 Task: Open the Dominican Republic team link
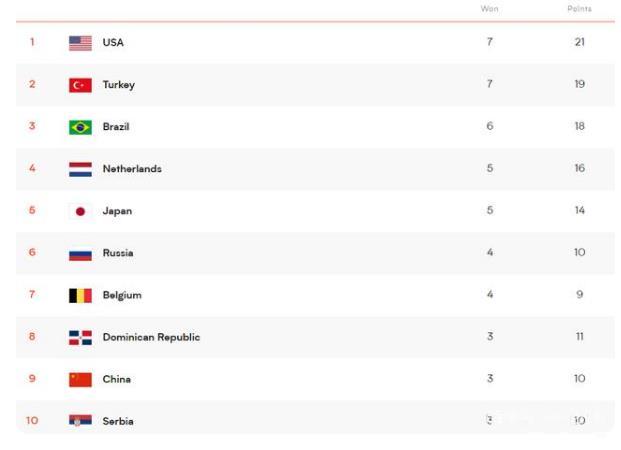(x=151, y=337)
